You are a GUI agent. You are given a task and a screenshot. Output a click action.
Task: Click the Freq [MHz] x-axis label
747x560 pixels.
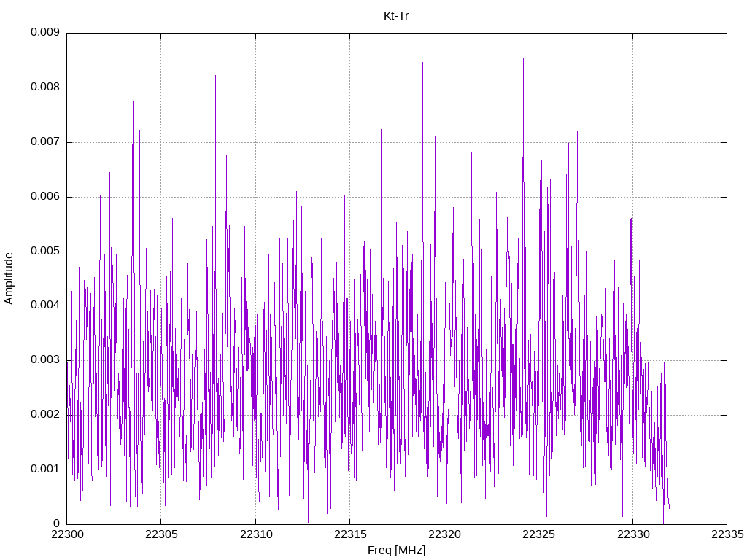[396, 551]
